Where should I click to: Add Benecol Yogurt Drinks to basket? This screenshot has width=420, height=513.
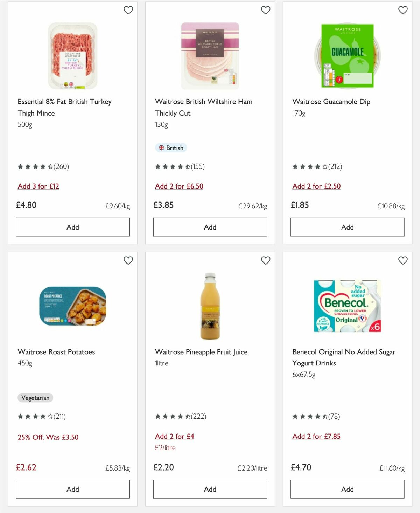(x=347, y=489)
